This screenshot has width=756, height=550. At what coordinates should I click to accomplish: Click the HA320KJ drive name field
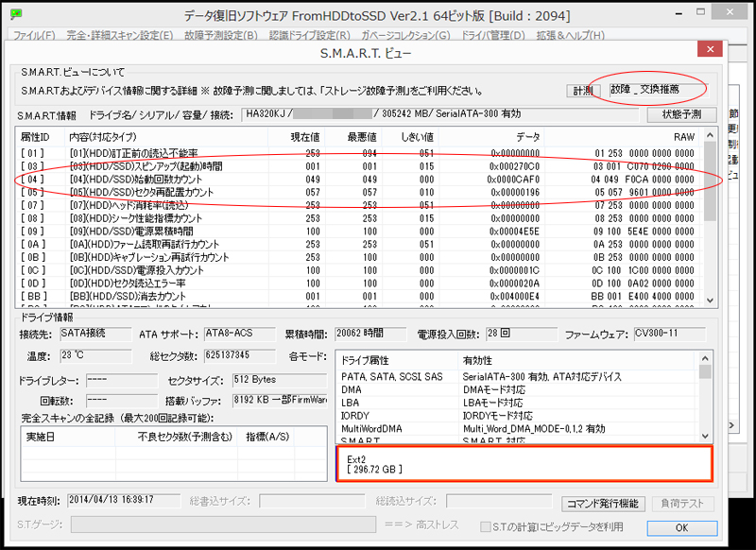[x=439, y=114]
